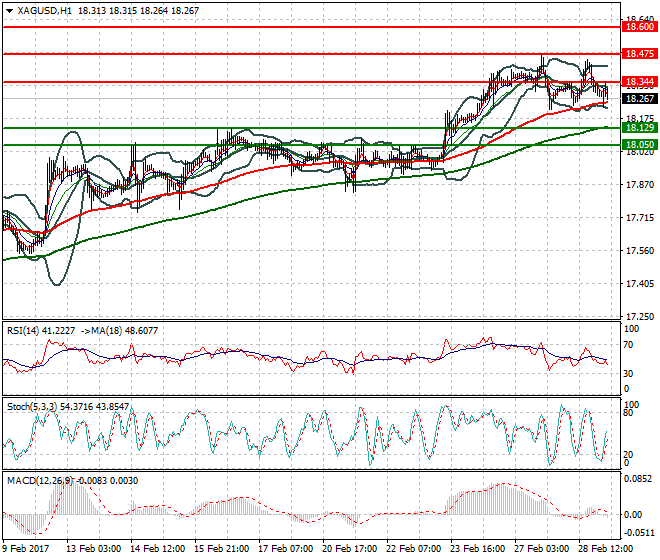This screenshot has height=560, width=660.
Task: Click the MACD(12,26,9) indicator label
Action: 40,481
